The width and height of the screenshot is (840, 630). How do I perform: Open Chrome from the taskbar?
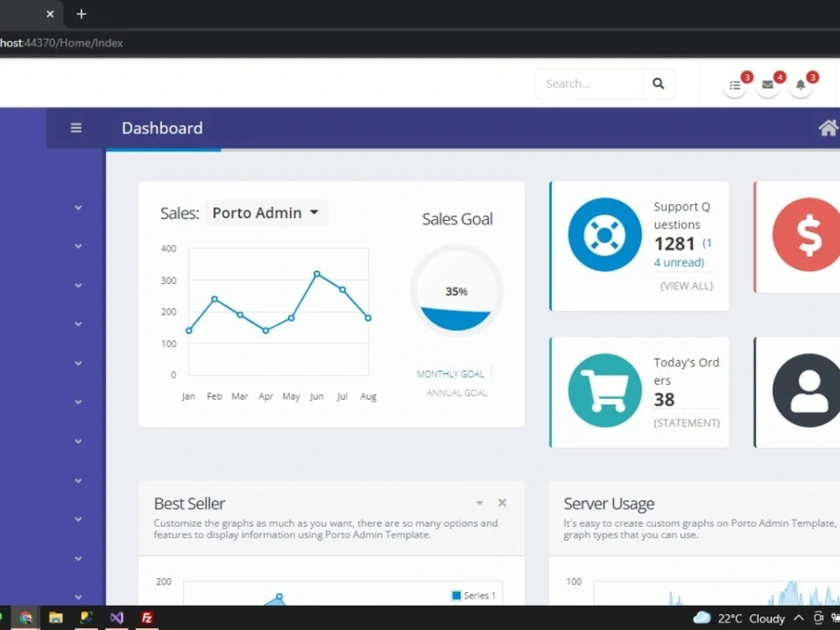(25, 618)
